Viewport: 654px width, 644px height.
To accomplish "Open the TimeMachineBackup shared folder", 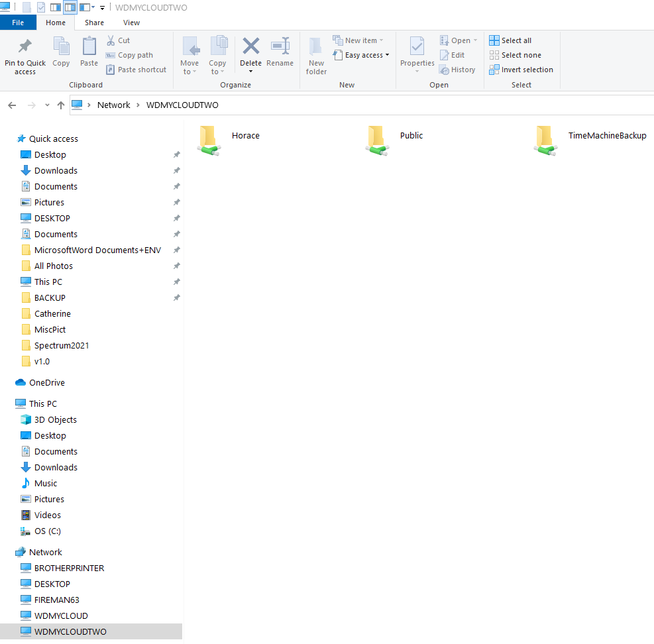I will tap(590, 140).
